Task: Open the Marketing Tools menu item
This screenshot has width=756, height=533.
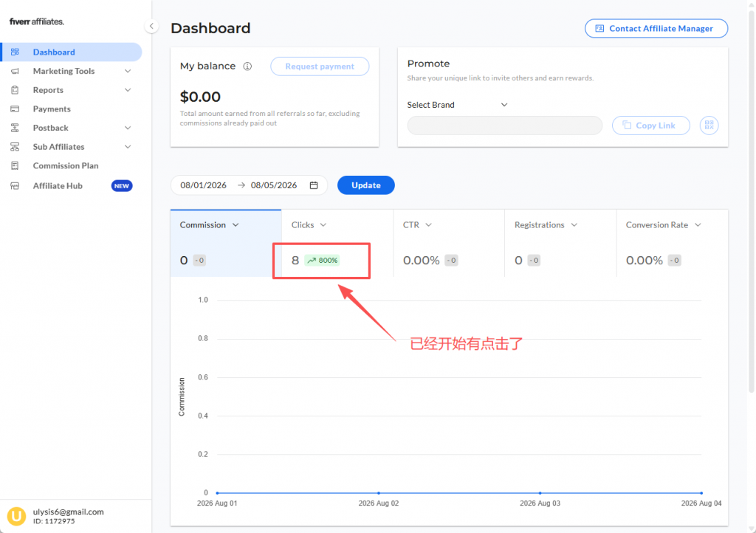Action: point(72,71)
